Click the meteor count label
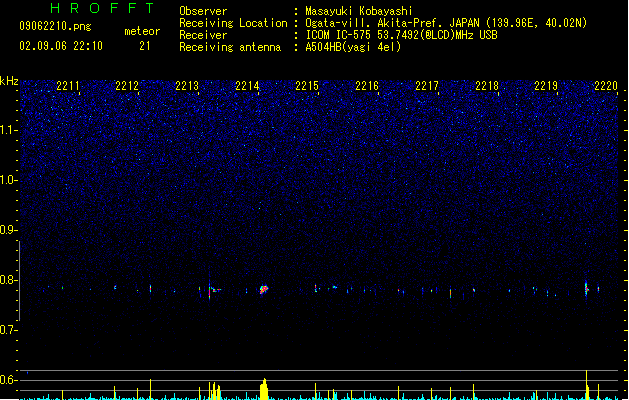629x400 pixels. point(142,31)
